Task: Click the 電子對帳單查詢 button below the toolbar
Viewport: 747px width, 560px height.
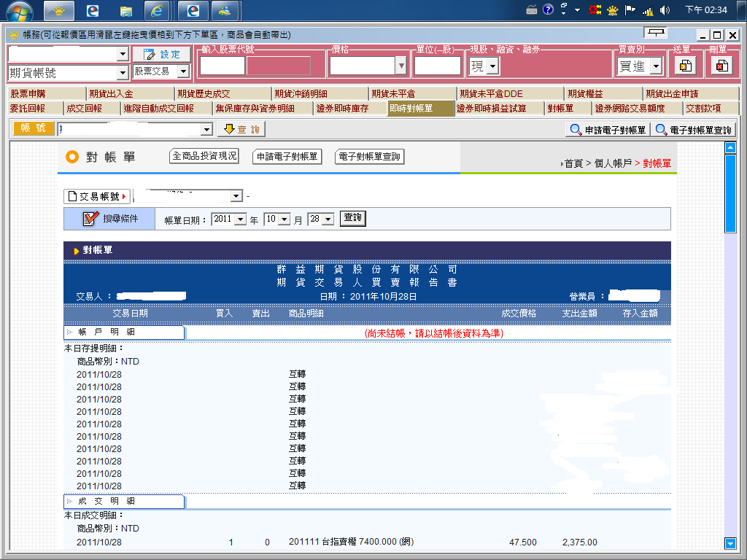Action: click(369, 157)
